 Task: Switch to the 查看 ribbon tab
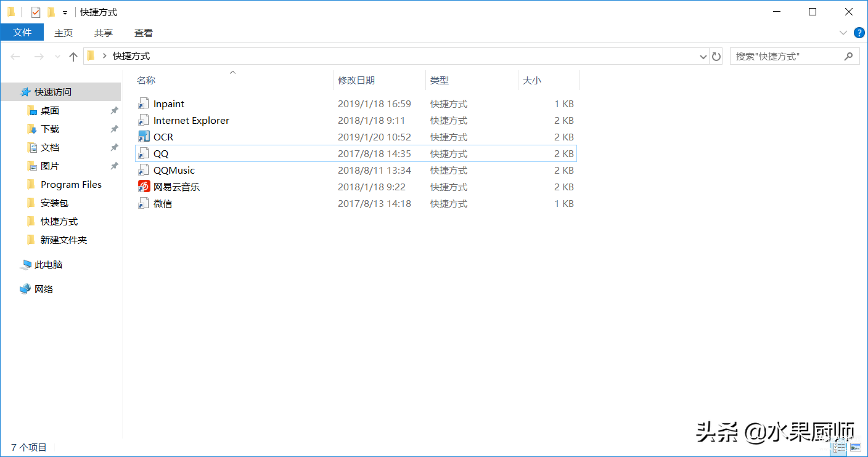coord(144,33)
